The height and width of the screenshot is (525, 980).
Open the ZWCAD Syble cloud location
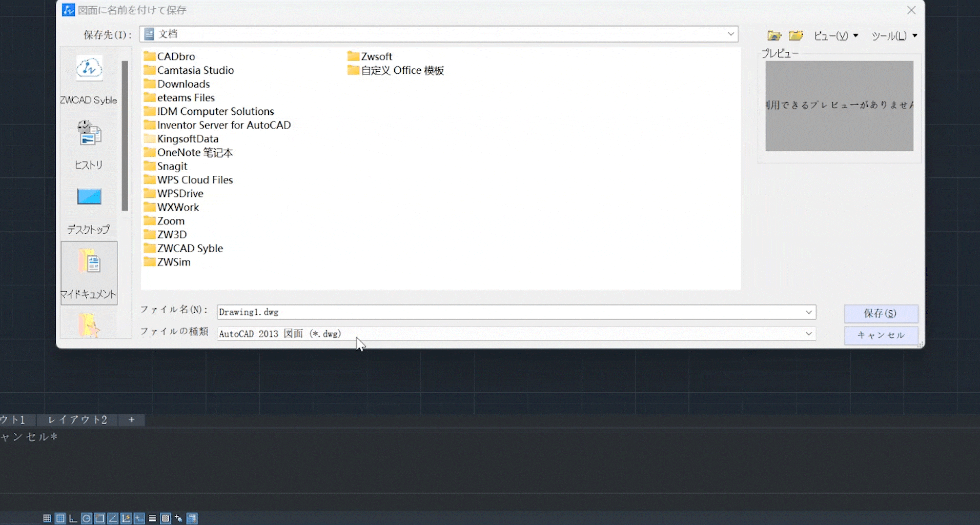click(89, 79)
